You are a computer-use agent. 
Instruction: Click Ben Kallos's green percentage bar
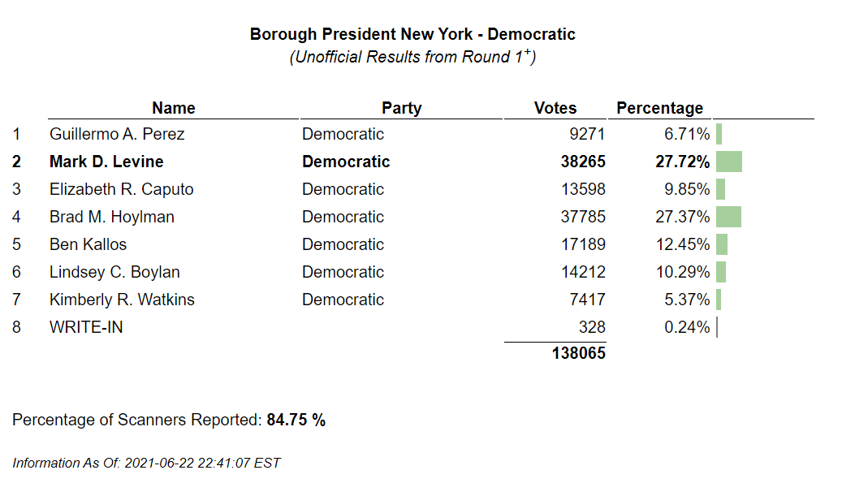click(x=722, y=244)
